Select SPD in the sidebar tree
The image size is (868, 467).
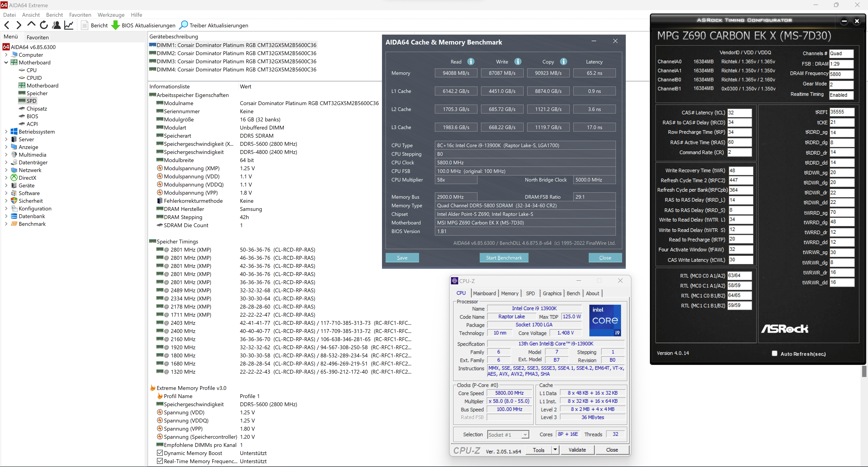(x=31, y=101)
